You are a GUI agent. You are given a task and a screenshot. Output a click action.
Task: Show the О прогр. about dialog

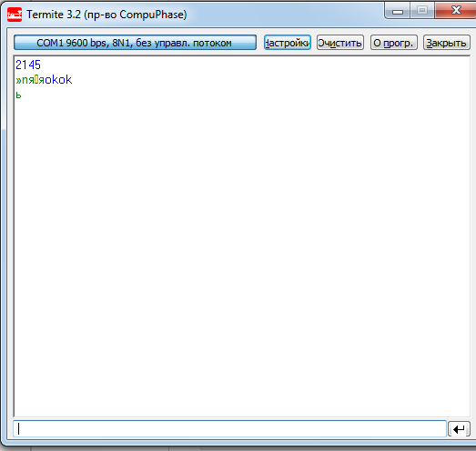[394, 43]
